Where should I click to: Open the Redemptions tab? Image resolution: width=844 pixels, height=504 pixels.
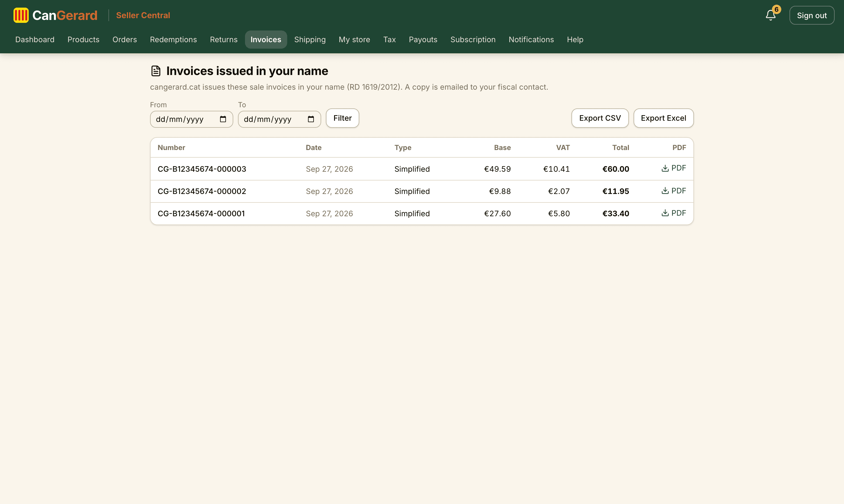[173, 39]
